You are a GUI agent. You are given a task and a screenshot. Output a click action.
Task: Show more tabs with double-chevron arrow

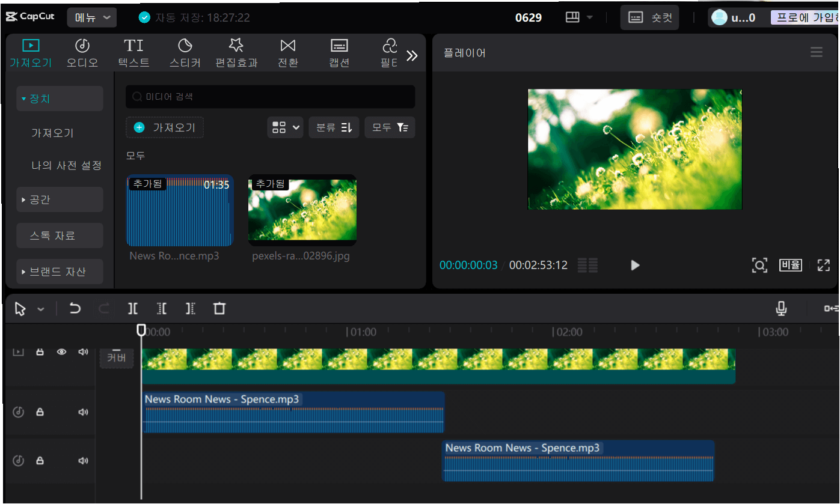[x=412, y=56]
